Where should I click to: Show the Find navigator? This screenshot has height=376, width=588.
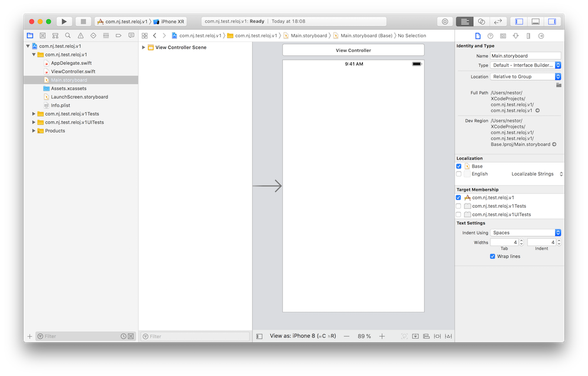pyautogui.click(x=68, y=36)
